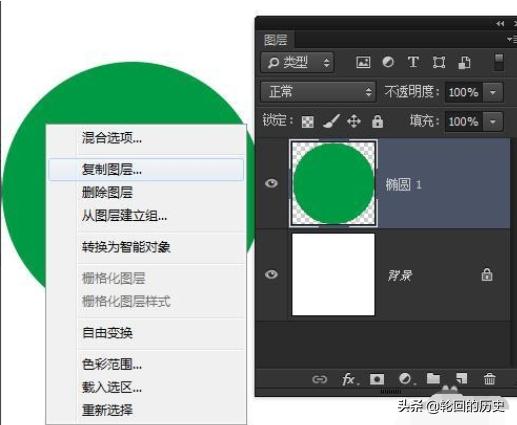
Task: Click the 填充 100% value field
Action: (x=464, y=122)
